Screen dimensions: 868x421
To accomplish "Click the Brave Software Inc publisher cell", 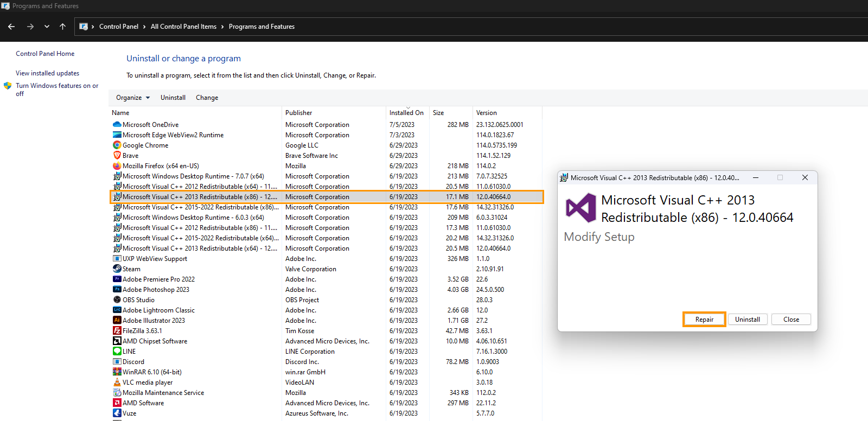I will [x=311, y=156].
